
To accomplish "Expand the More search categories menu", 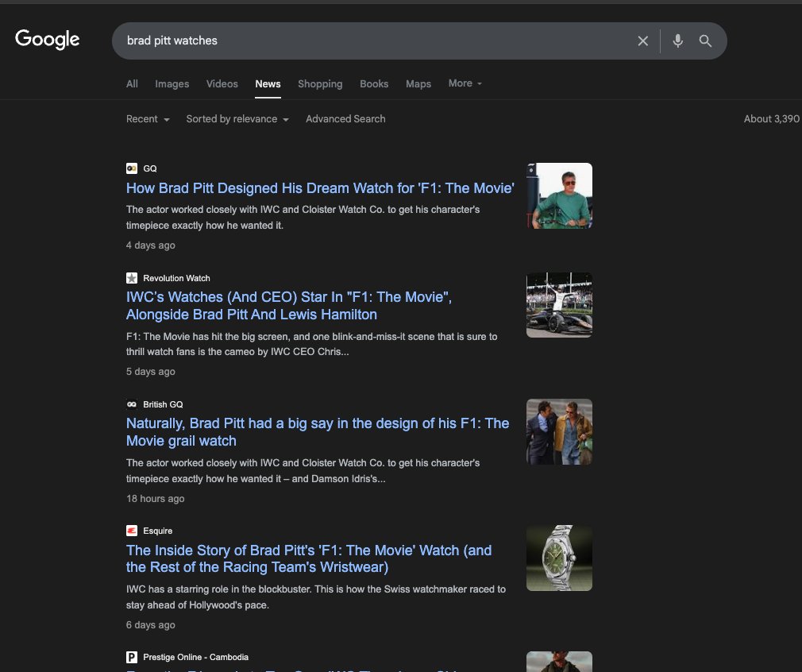I will [x=464, y=83].
